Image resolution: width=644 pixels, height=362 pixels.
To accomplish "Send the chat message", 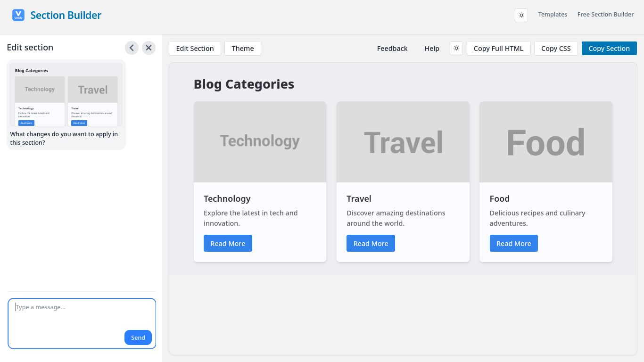I will 138,337.
